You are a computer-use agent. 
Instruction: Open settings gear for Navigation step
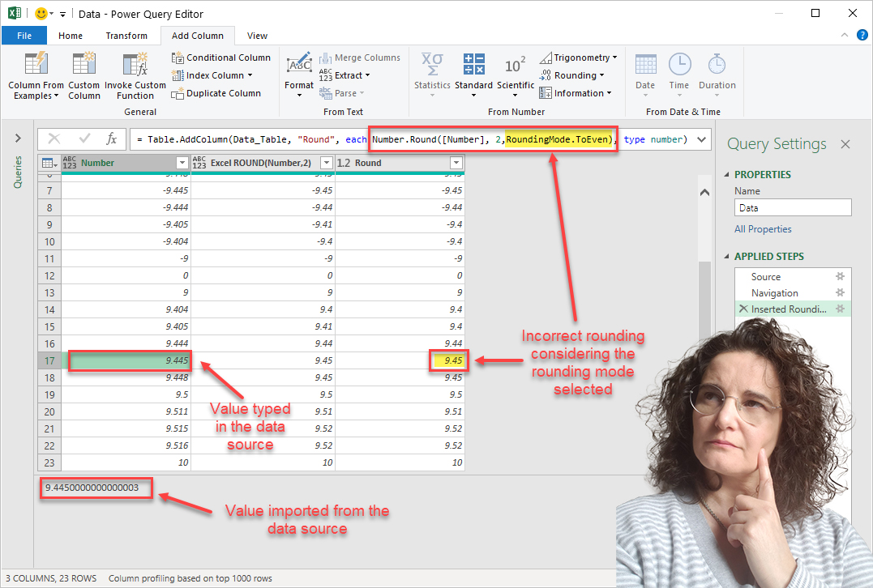(x=840, y=292)
